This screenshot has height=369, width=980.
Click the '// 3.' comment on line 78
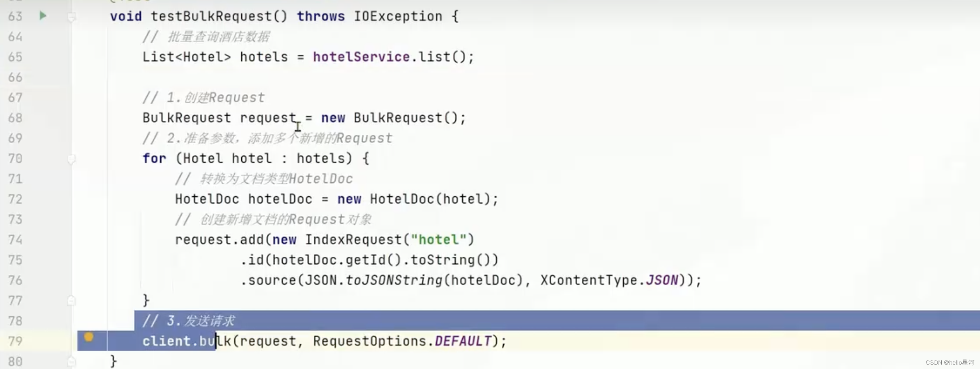[189, 321]
